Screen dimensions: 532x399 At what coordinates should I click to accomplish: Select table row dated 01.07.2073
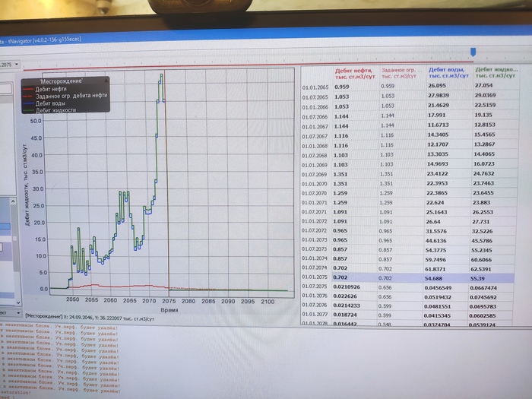pyautogui.click(x=410, y=249)
